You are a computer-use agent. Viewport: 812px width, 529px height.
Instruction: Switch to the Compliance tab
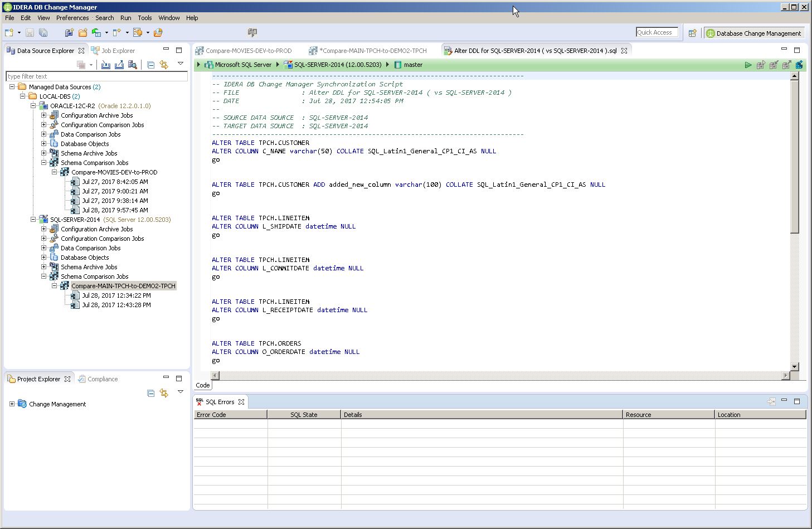click(x=98, y=378)
